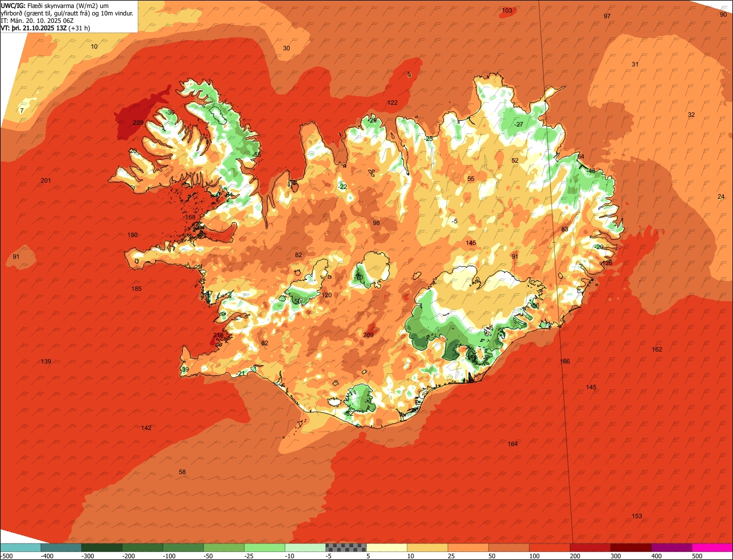
Task: Click the map value 168
Action: [x=190, y=218]
